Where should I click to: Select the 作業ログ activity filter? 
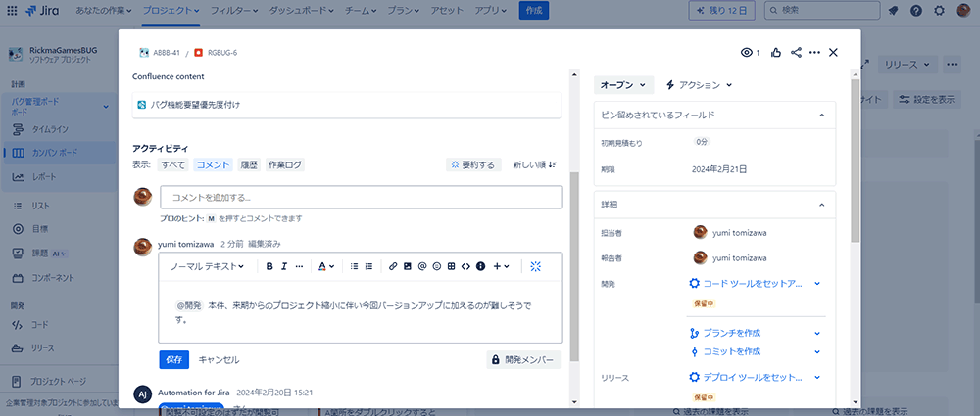[x=284, y=164]
